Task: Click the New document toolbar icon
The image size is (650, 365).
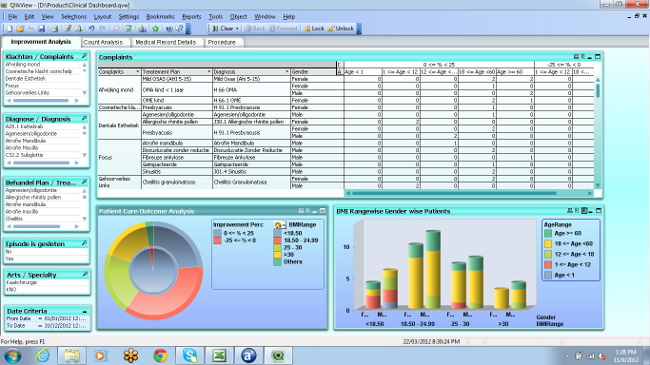Action: pos(9,29)
